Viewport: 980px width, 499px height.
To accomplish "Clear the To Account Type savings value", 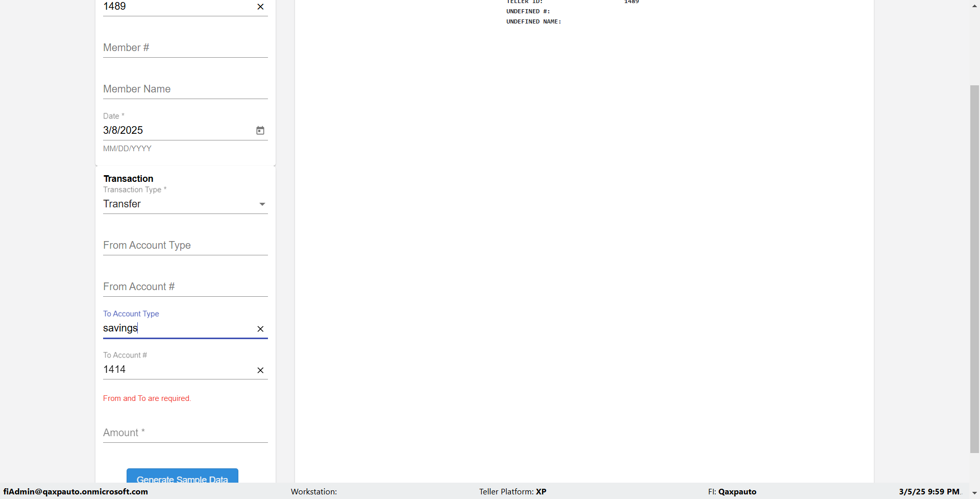I will coord(260,329).
